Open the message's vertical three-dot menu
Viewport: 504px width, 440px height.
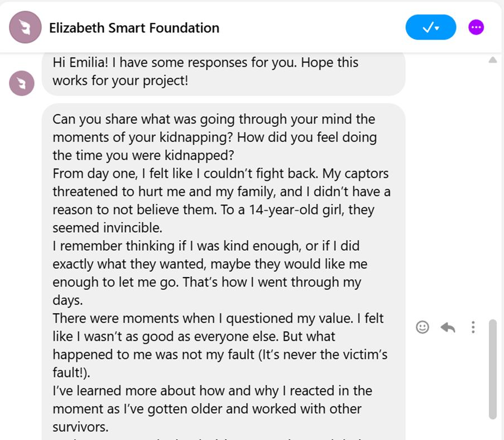pyautogui.click(x=473, y=327)
